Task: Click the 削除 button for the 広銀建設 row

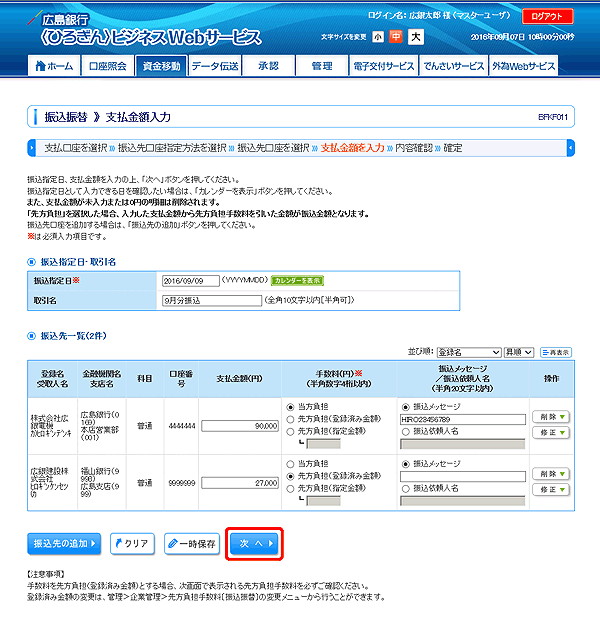Action: coord(551,474)
